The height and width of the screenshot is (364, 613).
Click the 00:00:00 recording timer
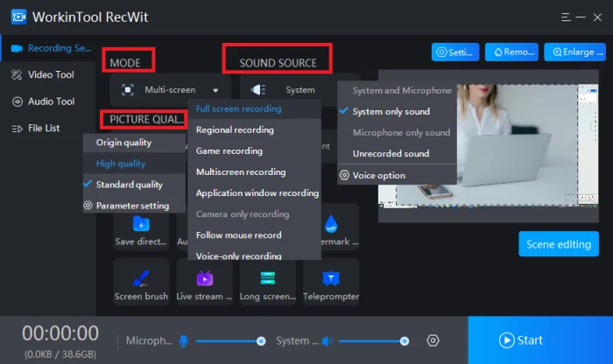(x=60, y=333)
